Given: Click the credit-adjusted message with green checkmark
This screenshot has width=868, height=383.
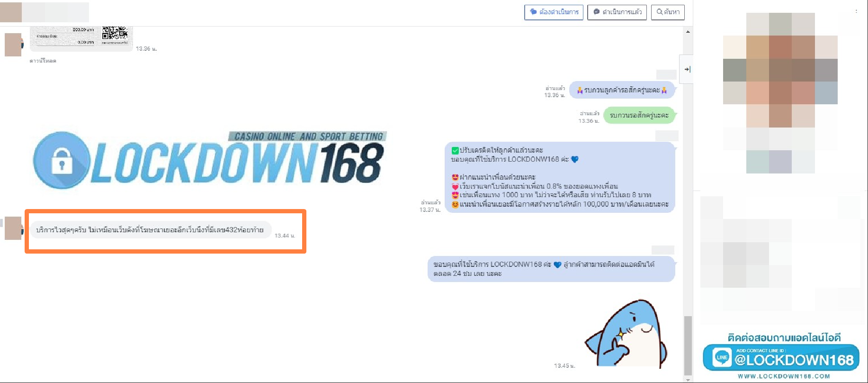Looking at the screenshot, I should point(560,177).
